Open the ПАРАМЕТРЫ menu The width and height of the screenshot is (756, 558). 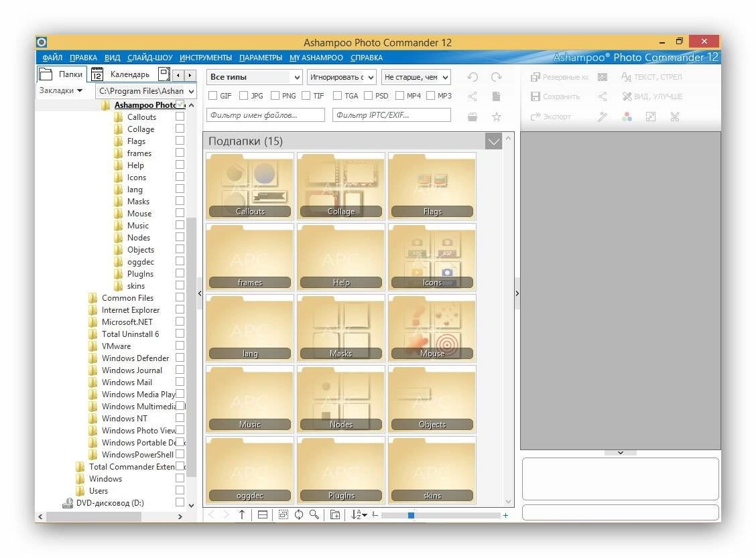(261, 58)
